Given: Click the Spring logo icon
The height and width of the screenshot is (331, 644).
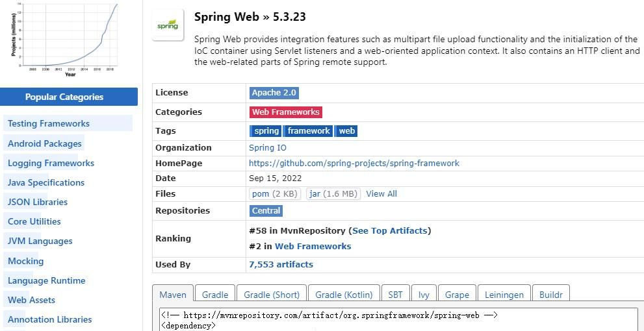Looking at the screenshot, I should click(168, 25).
